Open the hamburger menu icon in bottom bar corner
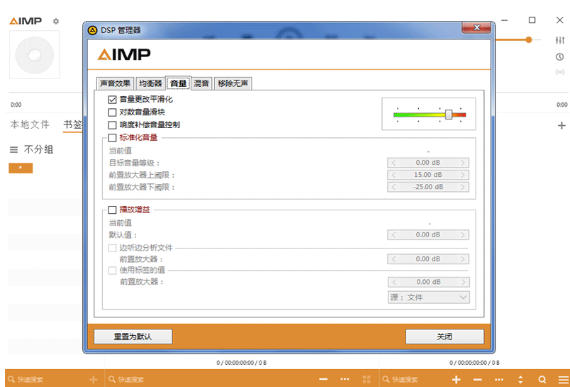 click(x=563, y=379)
